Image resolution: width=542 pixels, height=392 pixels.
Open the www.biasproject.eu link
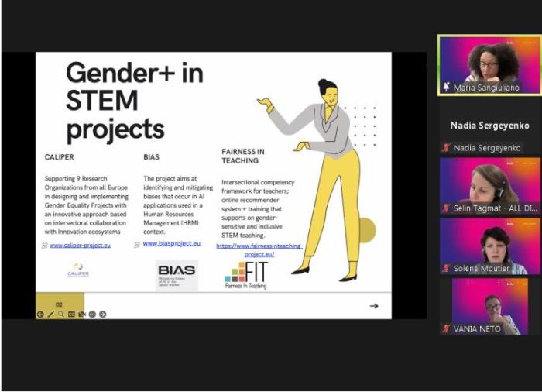171,243
